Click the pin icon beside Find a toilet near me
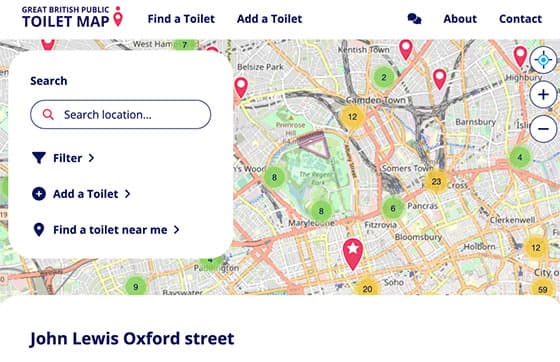This screenshot has width=560, height=362. pyautogui.click(x=39, y=230)
